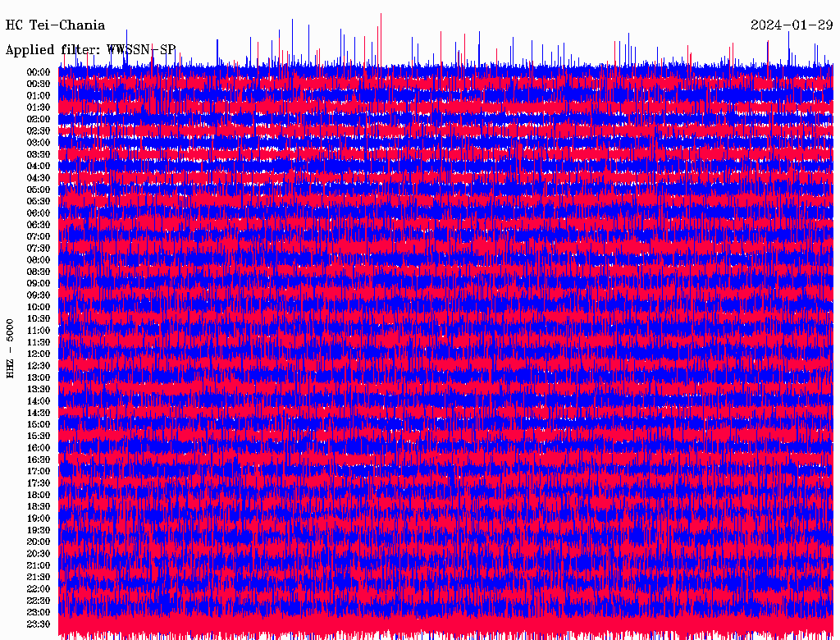
Task: Select the 12:00 time label
Action: [39, 354]
